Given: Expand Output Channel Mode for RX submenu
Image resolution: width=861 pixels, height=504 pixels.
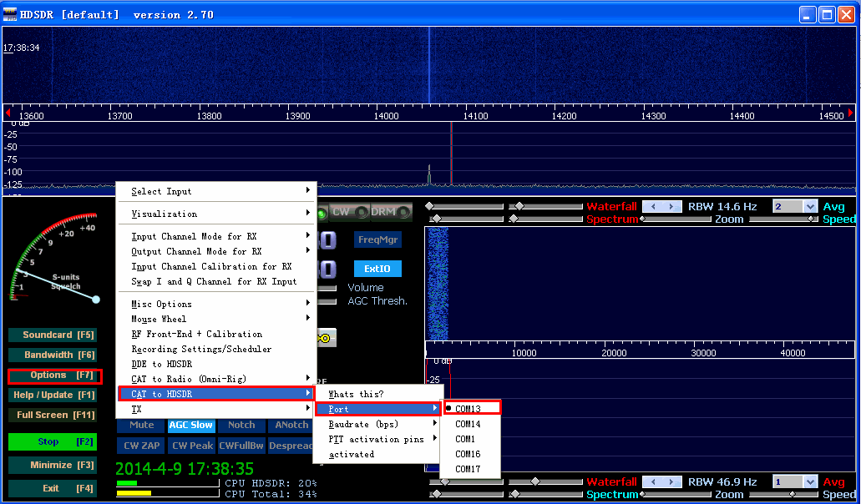Looking at the screenshot, I should click(216, 251).
